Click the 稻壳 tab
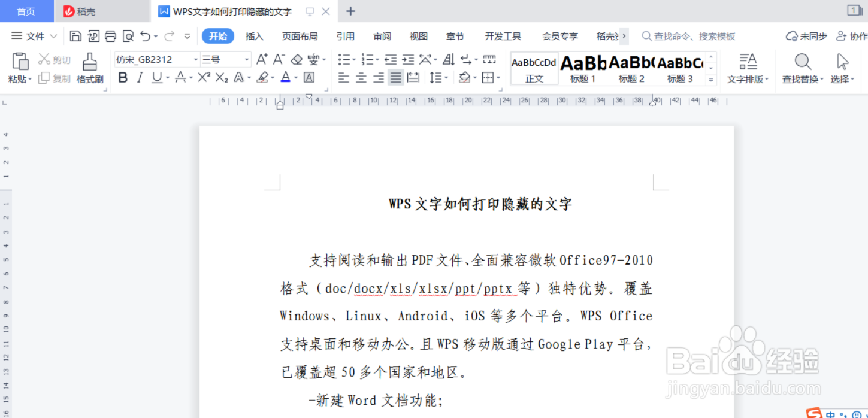Viewport: 868px width, 418px height. coord(102,11)
